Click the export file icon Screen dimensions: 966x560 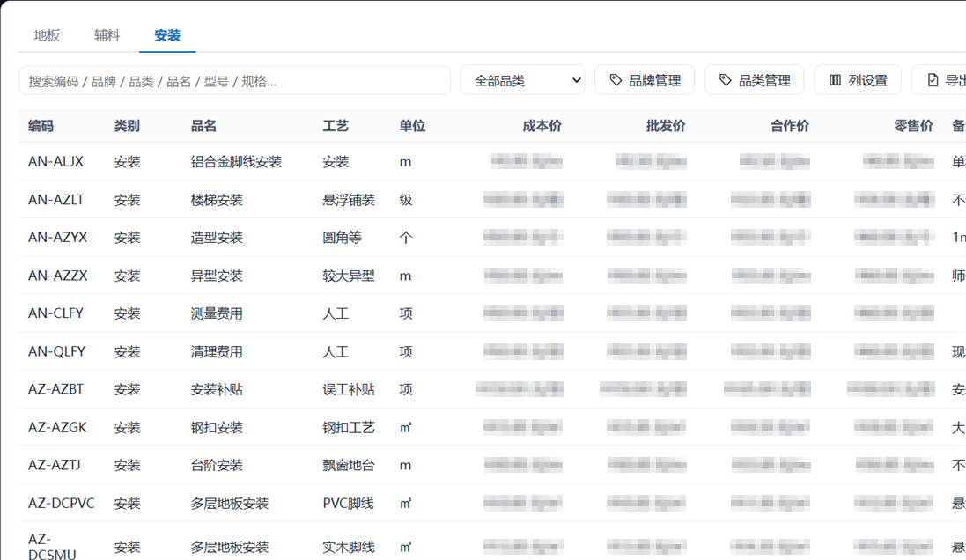pyautogui.click(x=933, y=80)
